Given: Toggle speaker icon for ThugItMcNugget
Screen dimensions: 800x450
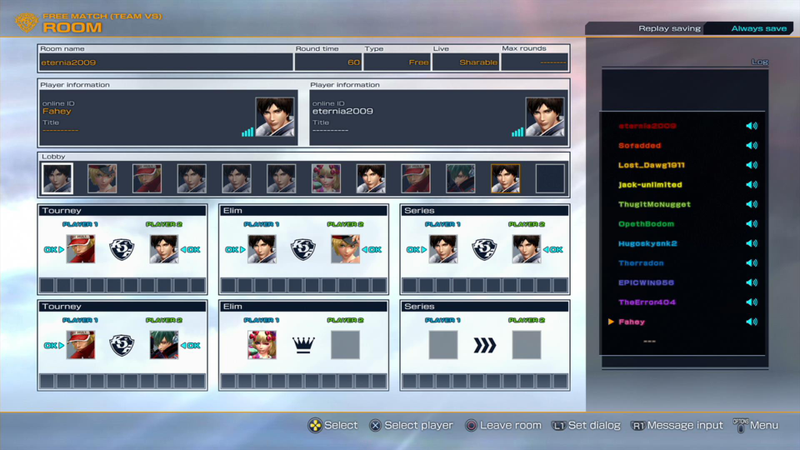Looking at the screenshot, I should (x=752, y=204).
